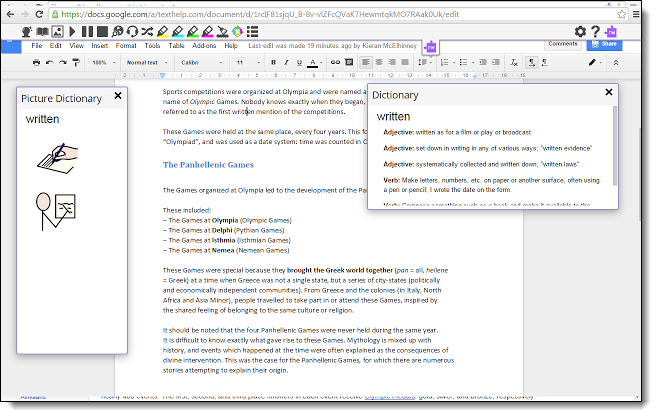This screenshot has width=657, height=417.
Task: Open the Numbered list dropdown
Action: [x=447, y=62]
